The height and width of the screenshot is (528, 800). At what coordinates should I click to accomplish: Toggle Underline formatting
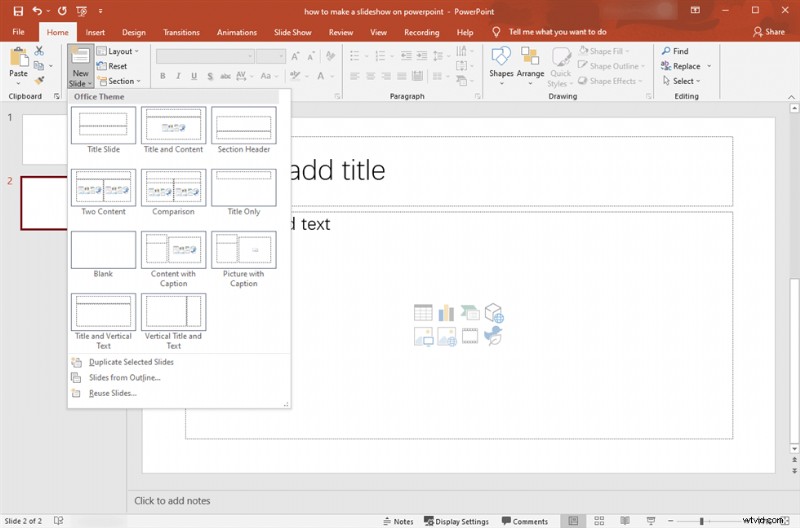pos(194,76)
